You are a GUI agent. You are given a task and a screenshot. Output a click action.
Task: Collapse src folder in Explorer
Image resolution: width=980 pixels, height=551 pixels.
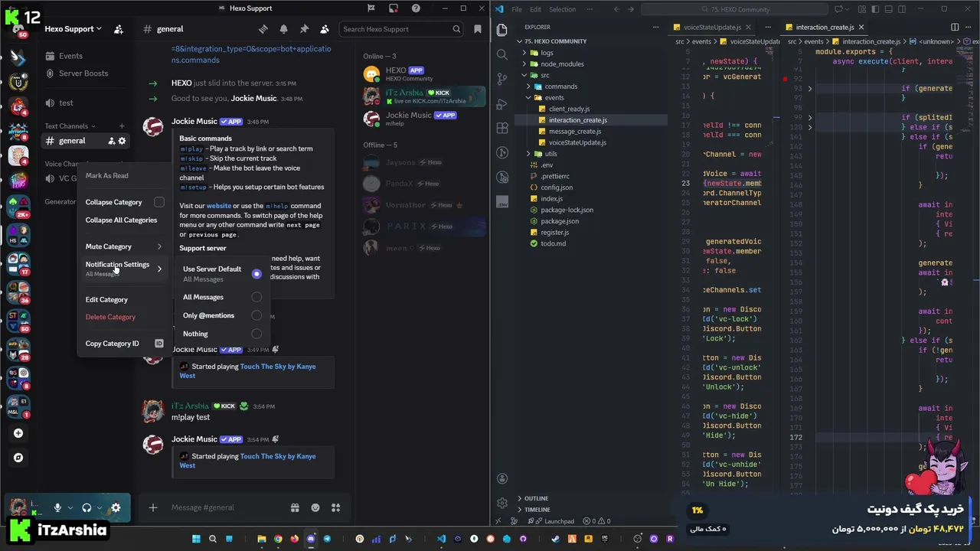(x=524, y=75)
